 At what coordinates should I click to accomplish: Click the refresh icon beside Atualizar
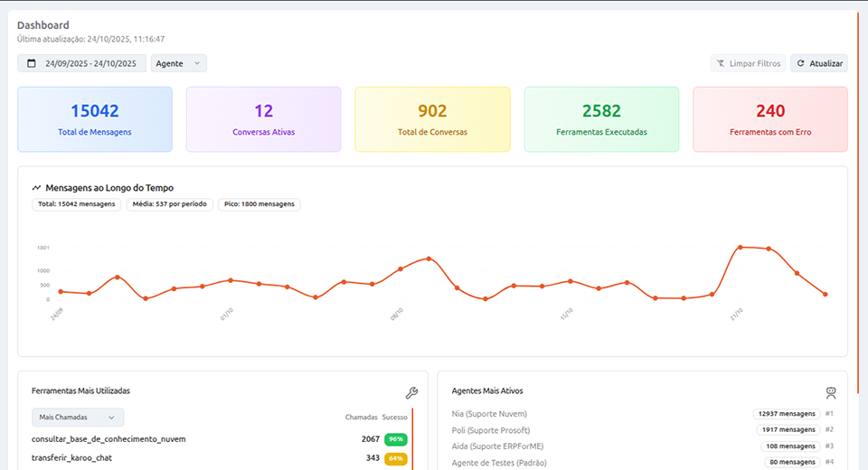click(x=800, y=63)
